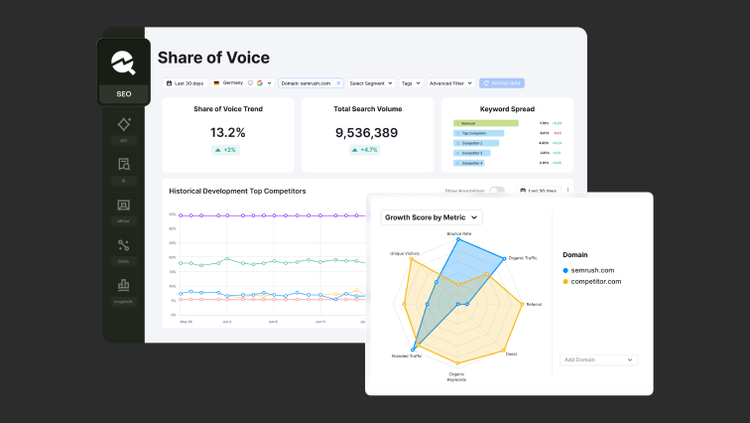750x423 pixels.
Task: Open the Advanced Filter dropdown
Action: coord(451,83)
